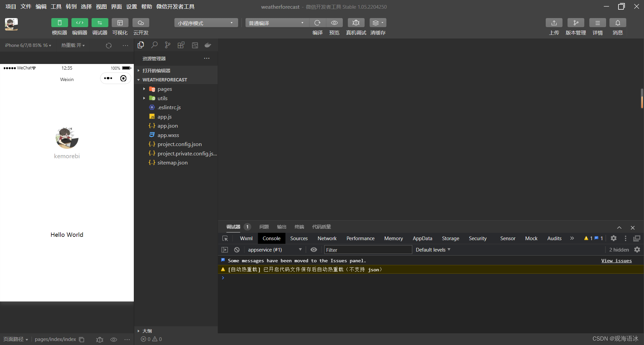Switch to the AppData tab
The width and height of the screenshot is (644, 345).
[x=422, y=238]
